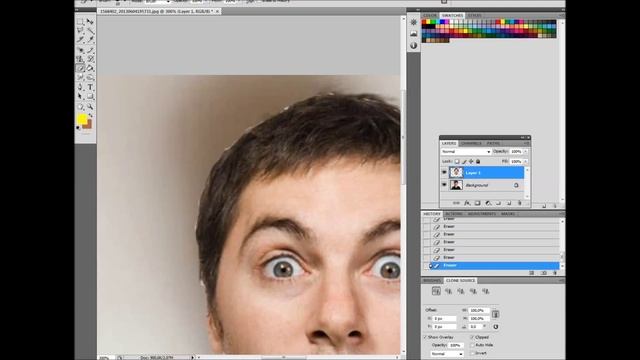
Task: Close the open document tab
Action: [x=218, y=11]
